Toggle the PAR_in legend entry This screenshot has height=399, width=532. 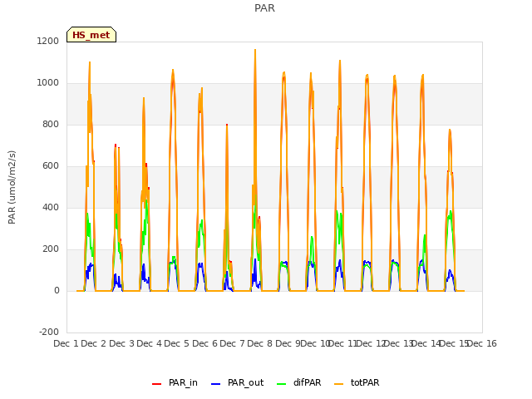175,382
